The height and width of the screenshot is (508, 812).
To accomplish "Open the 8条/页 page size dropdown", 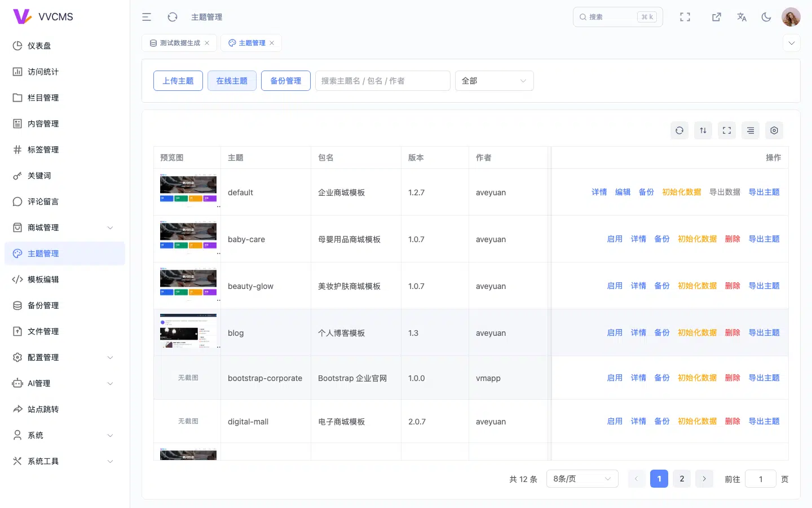I will point(582,479).
